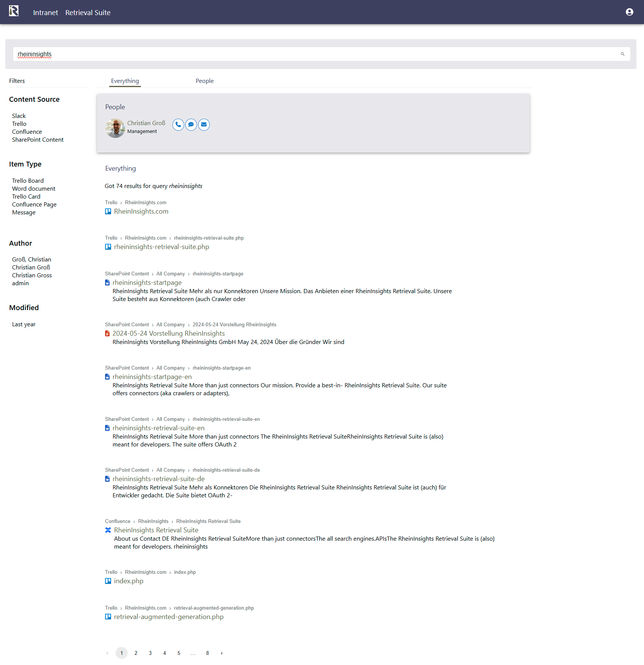Click the search magnifier icon
The width and height of the screenshot is (644, 665).
[623, 54]
